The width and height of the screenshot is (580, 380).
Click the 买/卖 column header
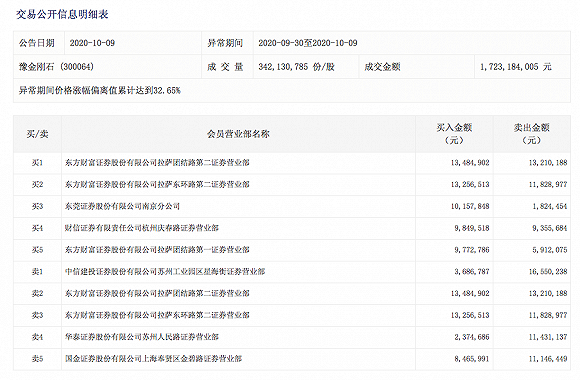pyautogui.click(x=37, y=134)
